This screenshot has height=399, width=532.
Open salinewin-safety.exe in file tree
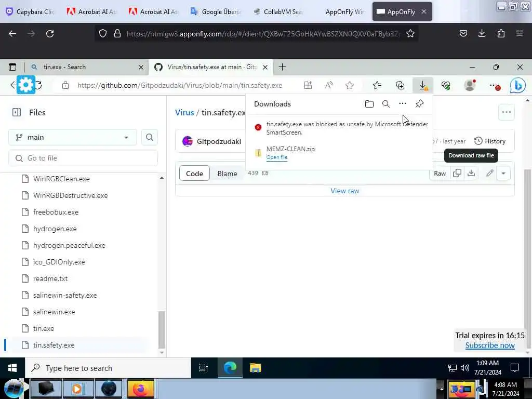65,295
